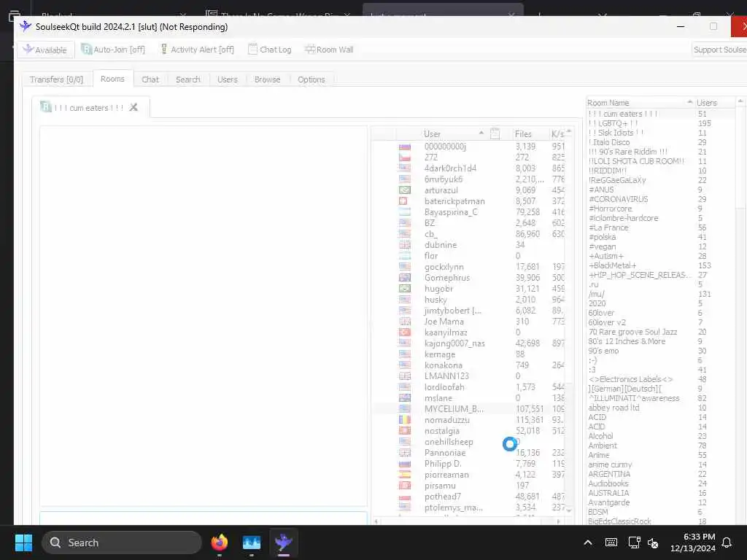Click the flag icon next to husky
This screenshot has height=560, width=747.
coord(404,300)
